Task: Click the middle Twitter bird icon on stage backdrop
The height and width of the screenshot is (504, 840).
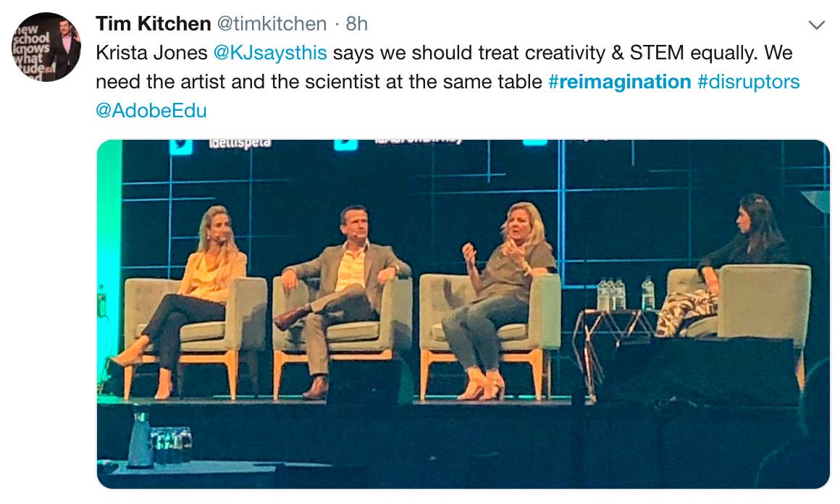Action: coord(345,144)
